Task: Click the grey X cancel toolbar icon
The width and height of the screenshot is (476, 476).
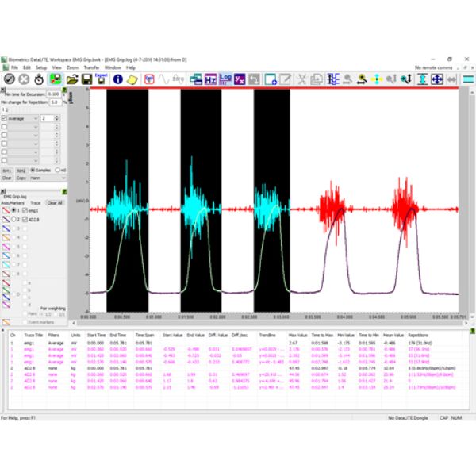Action: 24,79
